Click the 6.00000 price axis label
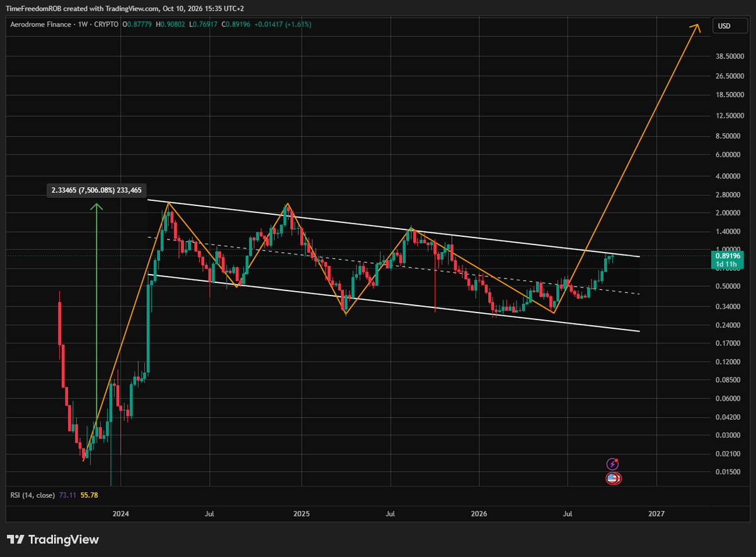 point(727,155)
